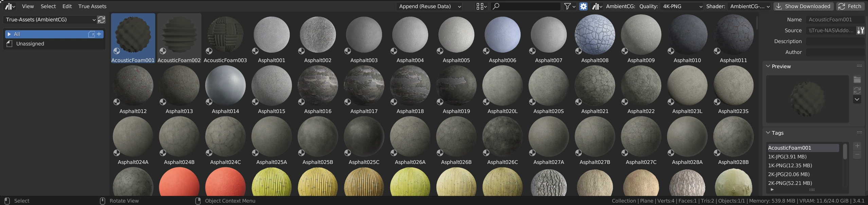This screenshot has height=205, width=868.
Task: Click the wrench icon beside Source field
Action: 860,31
